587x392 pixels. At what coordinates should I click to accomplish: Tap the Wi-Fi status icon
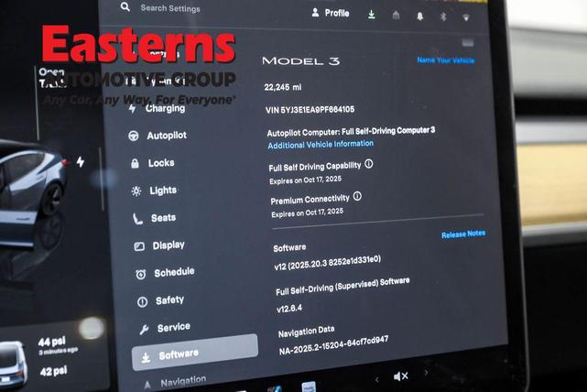coord(465,17)
